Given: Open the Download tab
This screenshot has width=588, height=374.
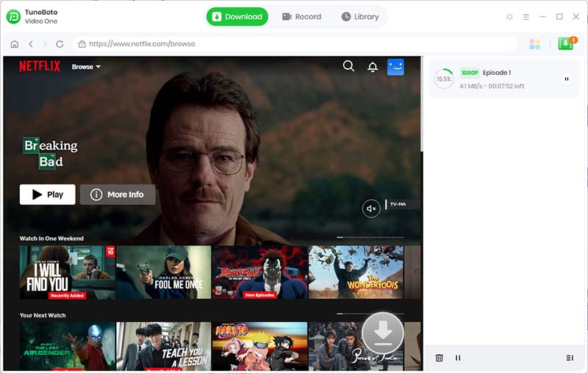Looking at the screenshot, I should pyautogui.click(x=237, y=16).
